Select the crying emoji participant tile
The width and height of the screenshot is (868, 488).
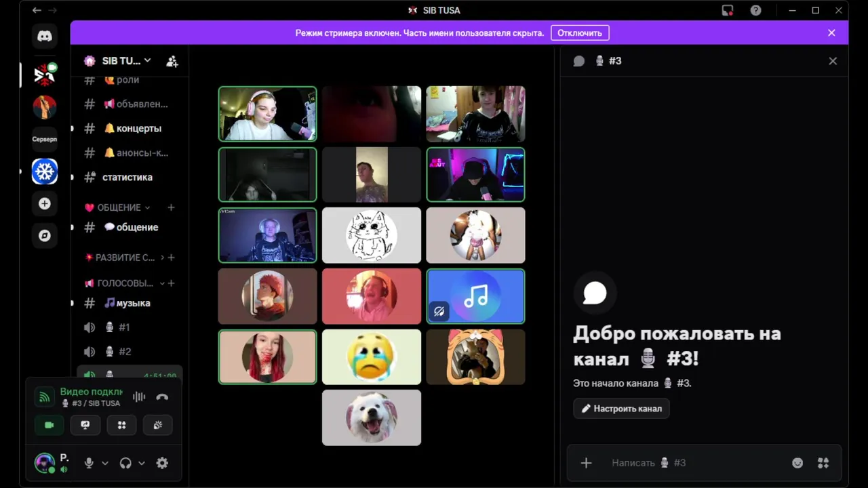pyautogui.click(x=372, y=357)
